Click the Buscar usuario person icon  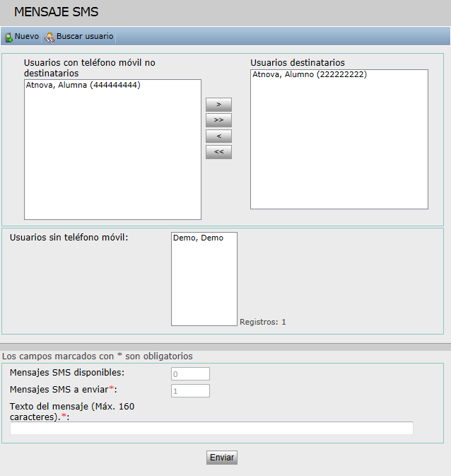pyautogui.click(x=49, y=37)
